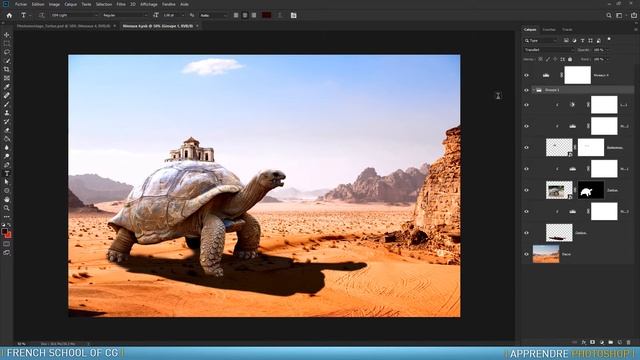Click the search magnifier at top right

[609, 15]
